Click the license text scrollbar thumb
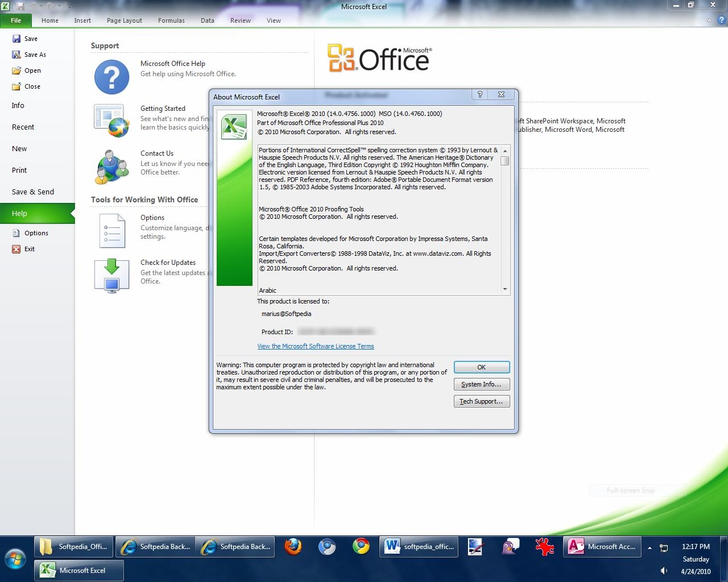 [x=504, y=161]
